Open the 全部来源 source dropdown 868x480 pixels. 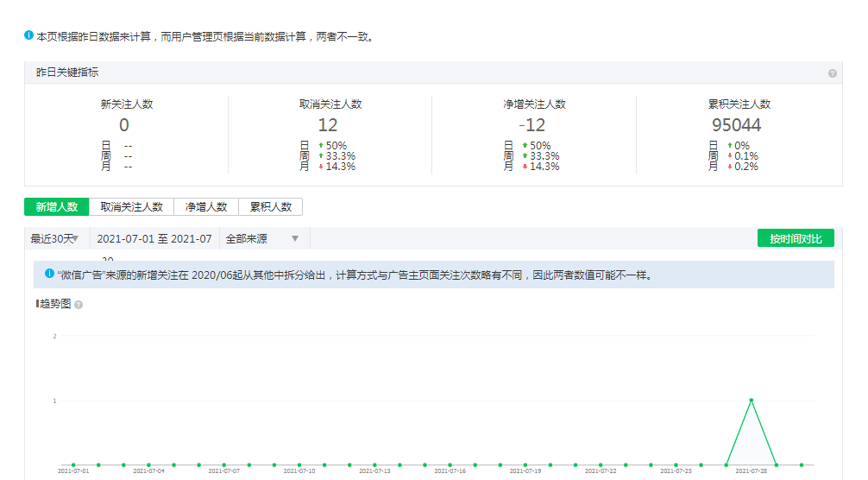coord(264,238)
